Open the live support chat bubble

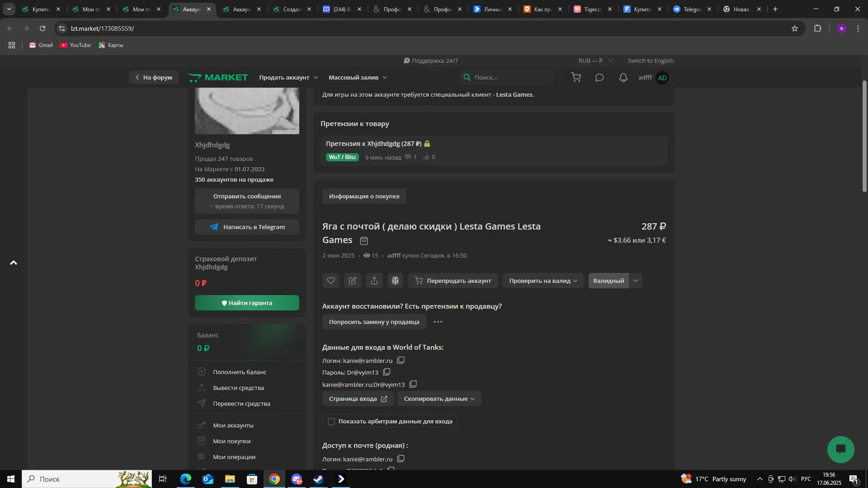pyautogui.click(x=840, y=449)
